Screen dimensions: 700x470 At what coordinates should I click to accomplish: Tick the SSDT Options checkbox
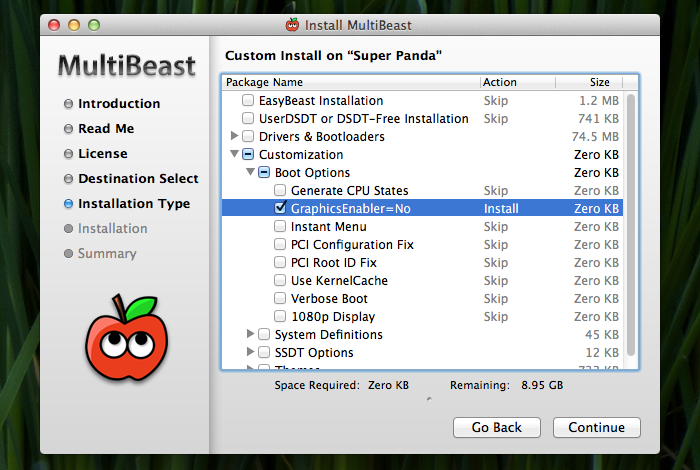click(264, 352)
